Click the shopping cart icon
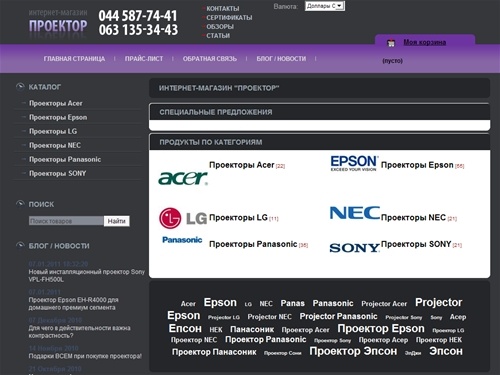 pyautogui.click(x=391, y=43)
